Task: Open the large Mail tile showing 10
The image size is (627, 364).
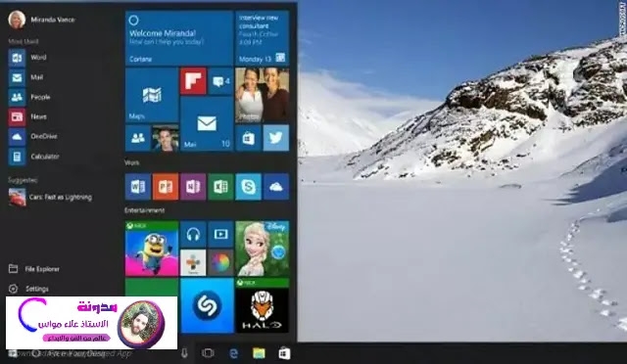Action: (x=207, y=124)
